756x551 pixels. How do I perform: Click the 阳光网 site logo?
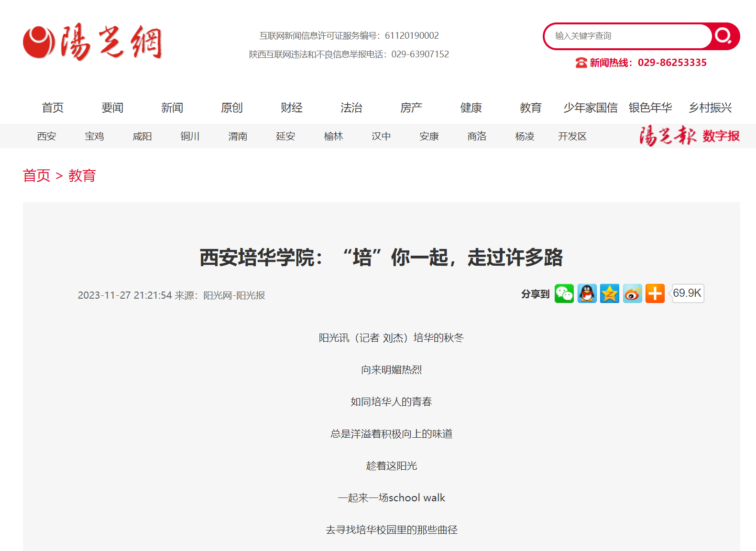pos(93,42)
